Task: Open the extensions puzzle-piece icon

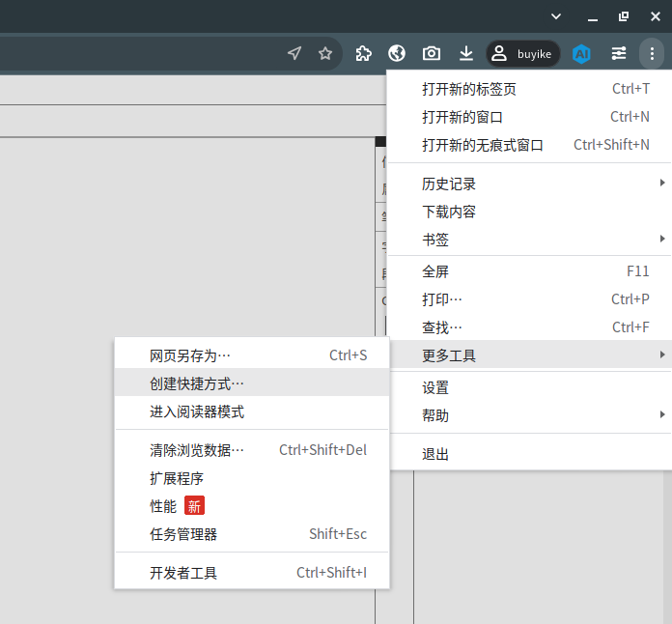Action: point(363,53)
